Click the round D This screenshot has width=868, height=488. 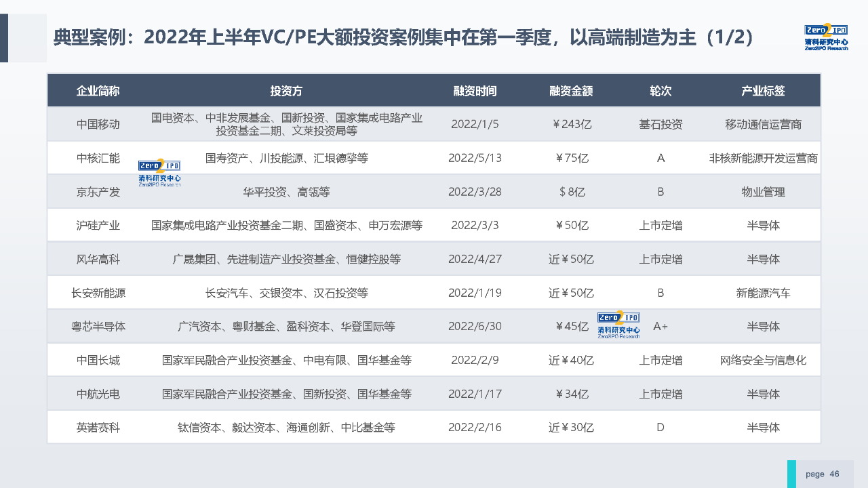click(x=660, y=428)
